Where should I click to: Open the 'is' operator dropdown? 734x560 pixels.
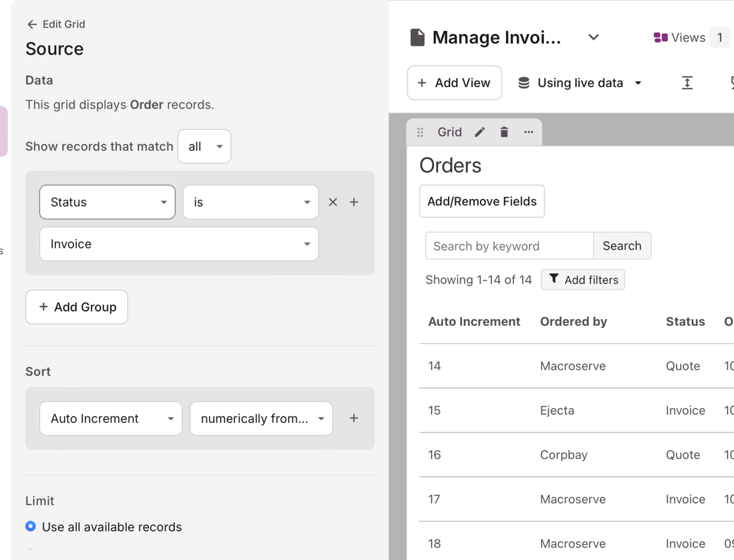pyautogui.click(x=251, y=202)
